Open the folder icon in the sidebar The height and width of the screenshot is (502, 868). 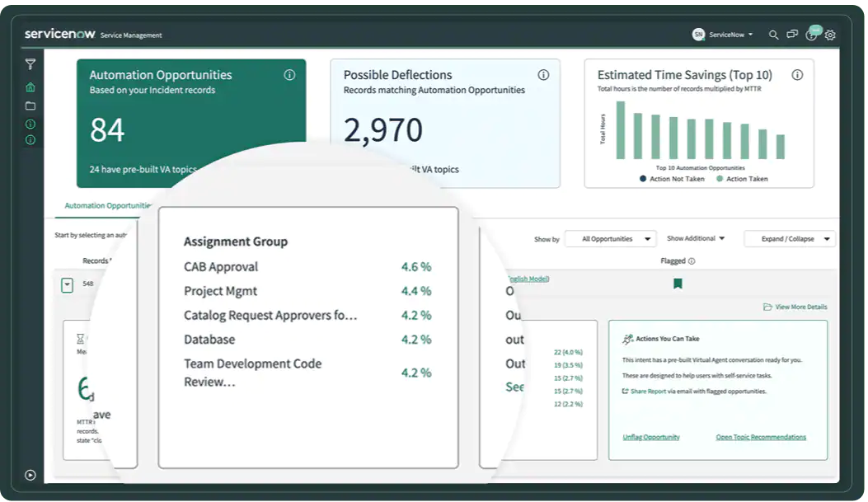click(x=30, y=106)
